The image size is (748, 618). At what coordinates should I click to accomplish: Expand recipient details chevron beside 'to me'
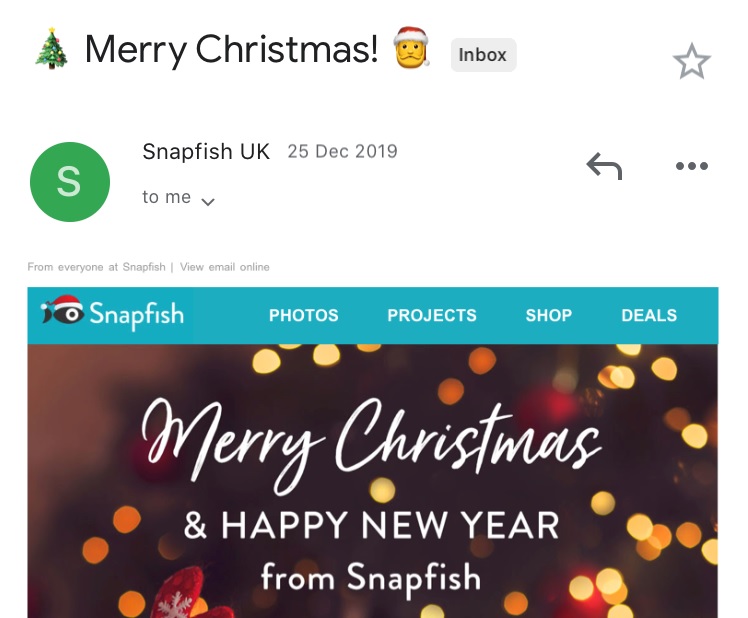[x=208, y=202]
